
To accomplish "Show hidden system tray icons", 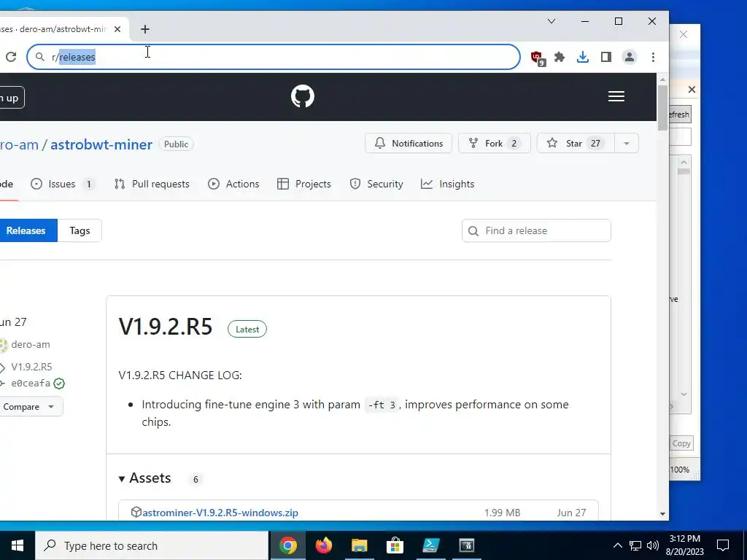I will click(x=617, y=545).
